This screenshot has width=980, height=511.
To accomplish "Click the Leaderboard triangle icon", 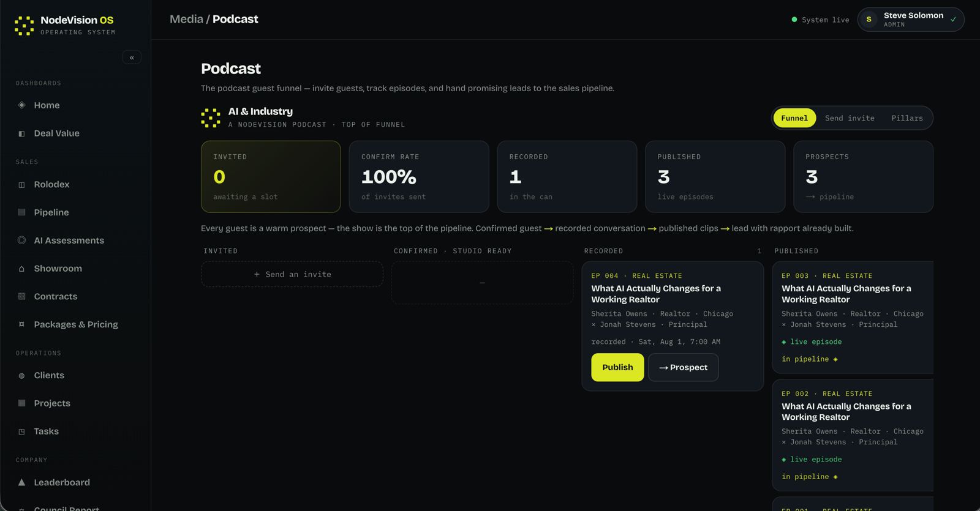I will [x=21, y=482].
